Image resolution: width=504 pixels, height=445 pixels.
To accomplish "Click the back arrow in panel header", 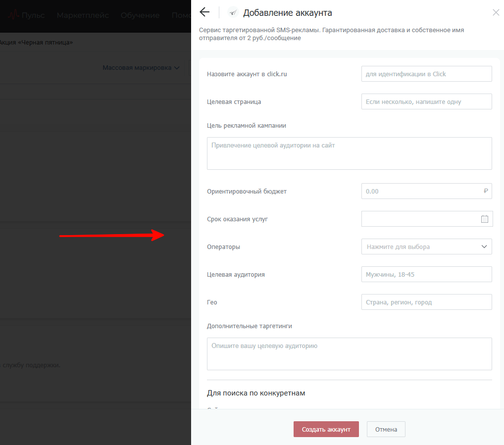I will pos(204,12).
